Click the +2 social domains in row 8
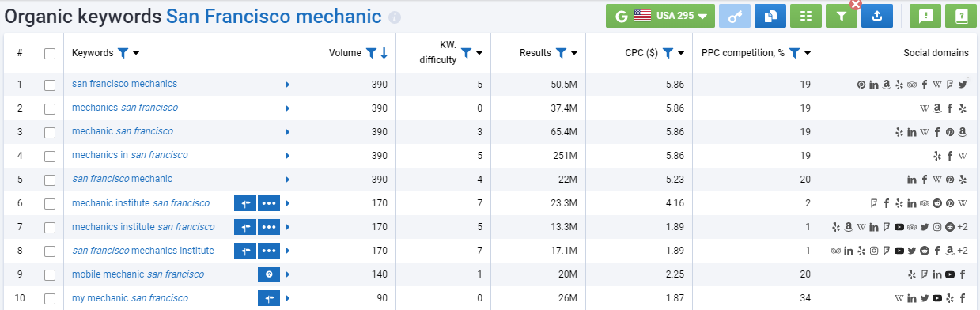This screenshot has width=980, height=310. click(963, 251)
